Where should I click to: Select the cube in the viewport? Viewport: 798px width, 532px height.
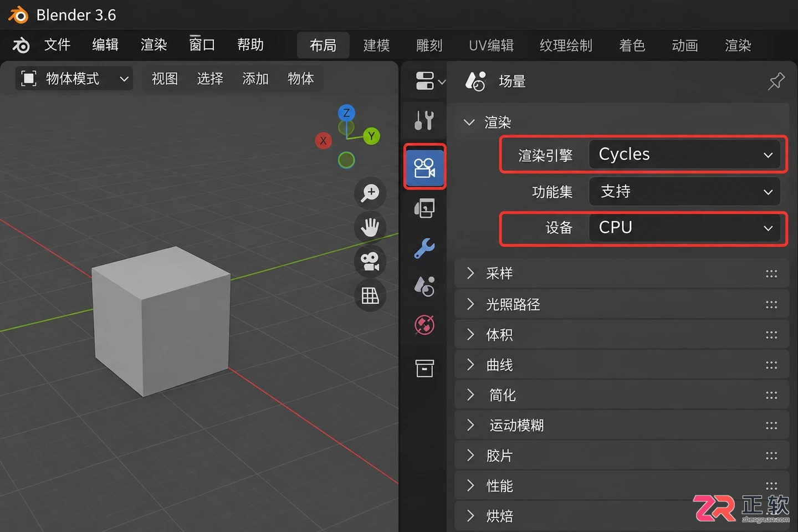pos(161,321)
